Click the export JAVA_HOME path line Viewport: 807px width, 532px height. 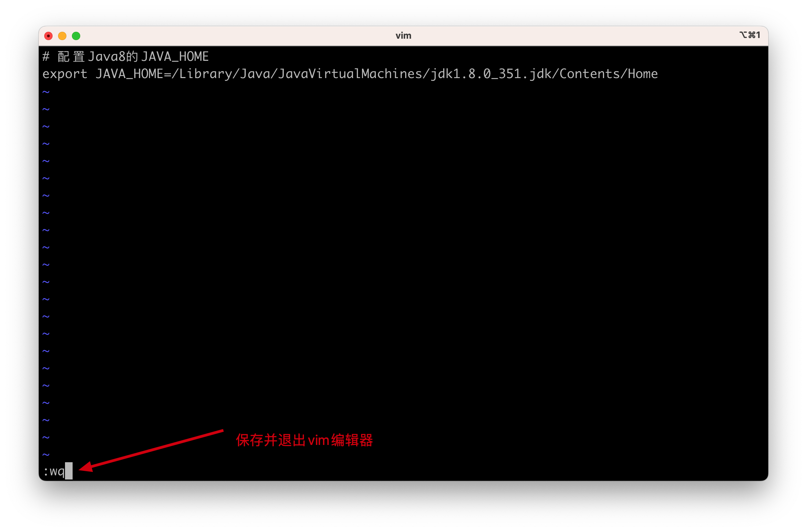click(350, 74)
